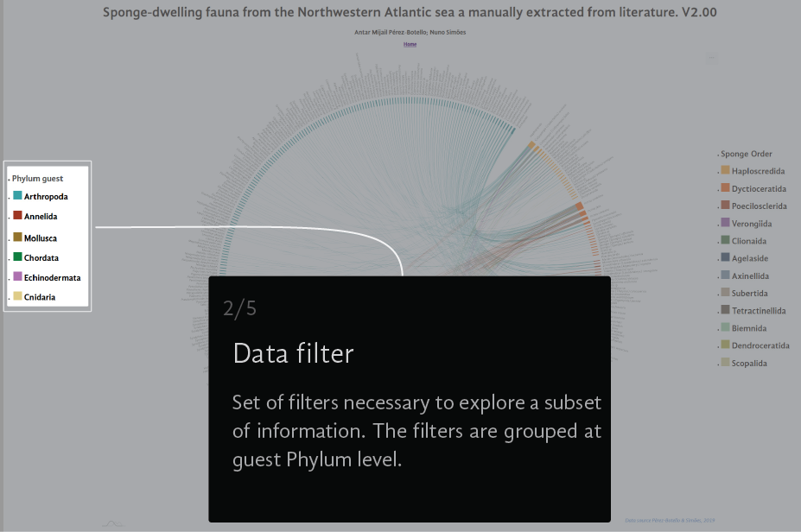This screenshot has width=801, height=532.
Task: Click the purple Verongiida legend square
Action: click(726, 224)
